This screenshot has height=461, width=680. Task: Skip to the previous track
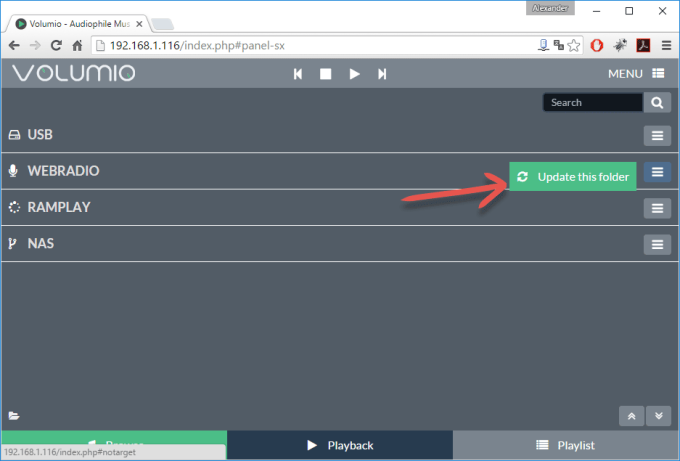(298, 74)
